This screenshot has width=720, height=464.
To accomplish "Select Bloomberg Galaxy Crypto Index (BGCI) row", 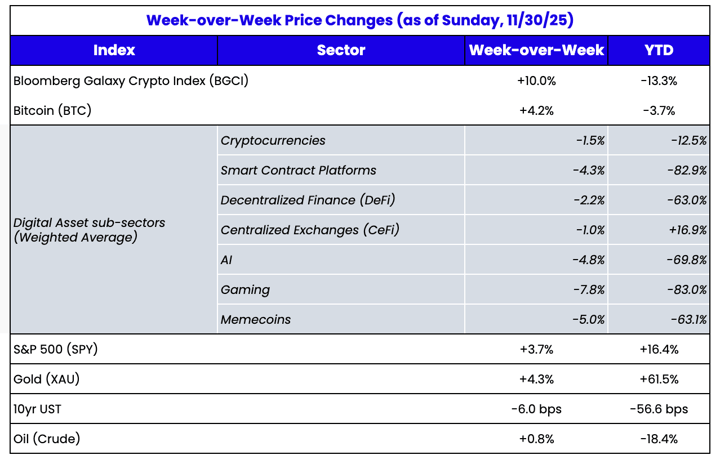I will tap(131, 80).
